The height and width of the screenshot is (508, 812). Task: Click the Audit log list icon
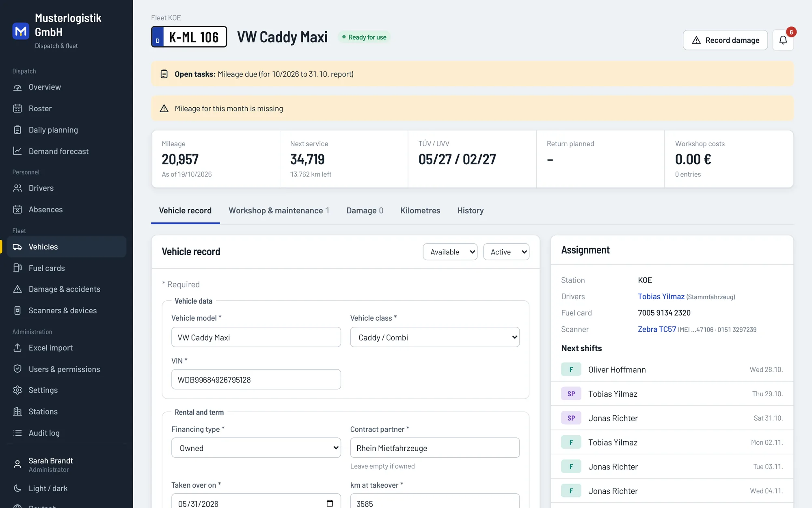tap(17, 433)
